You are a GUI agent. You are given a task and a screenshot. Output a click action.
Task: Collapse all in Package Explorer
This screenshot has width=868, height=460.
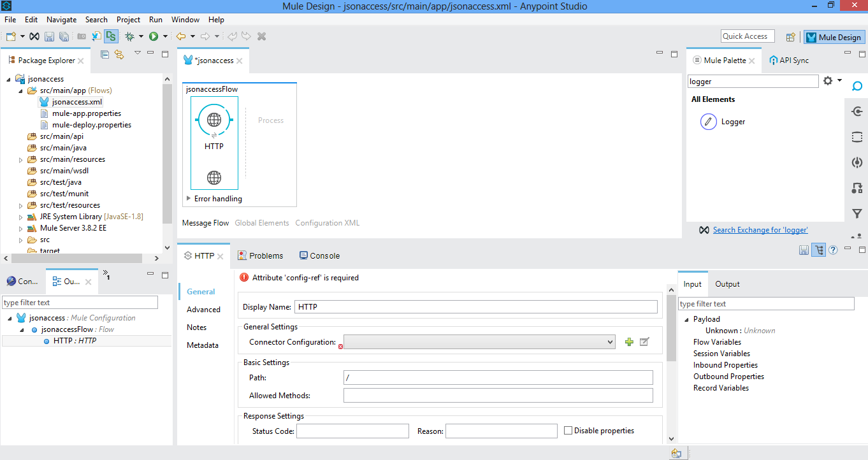[x=105, y=55]
